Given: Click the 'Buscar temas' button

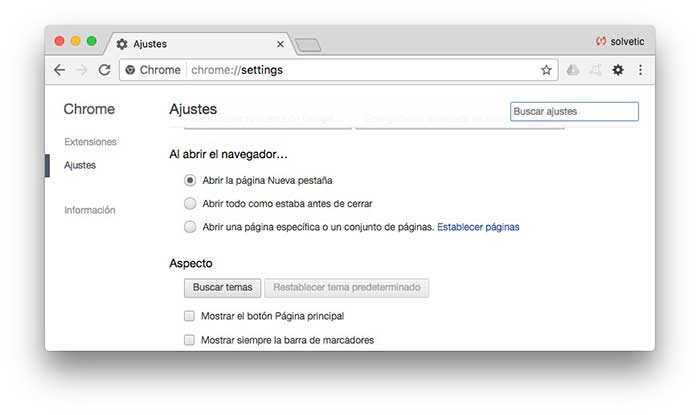Looking at the screenshot, I should 223,288.
